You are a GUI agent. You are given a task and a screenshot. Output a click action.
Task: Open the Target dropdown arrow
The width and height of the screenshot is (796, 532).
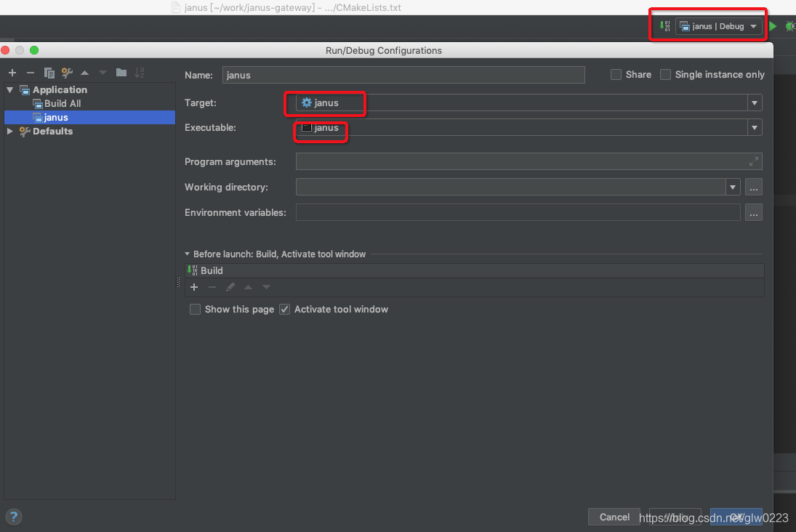coord(755,103)
